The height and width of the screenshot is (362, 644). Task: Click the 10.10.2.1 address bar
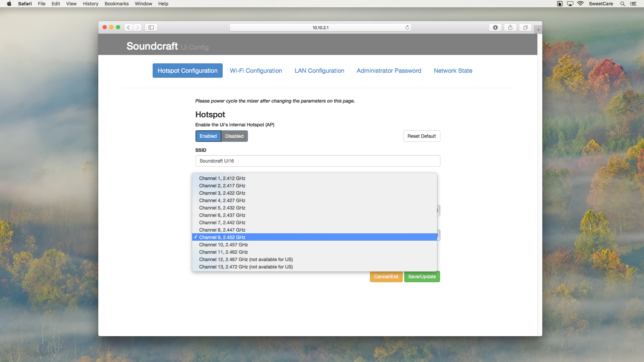pyautogui.click(x=320, y=27)
